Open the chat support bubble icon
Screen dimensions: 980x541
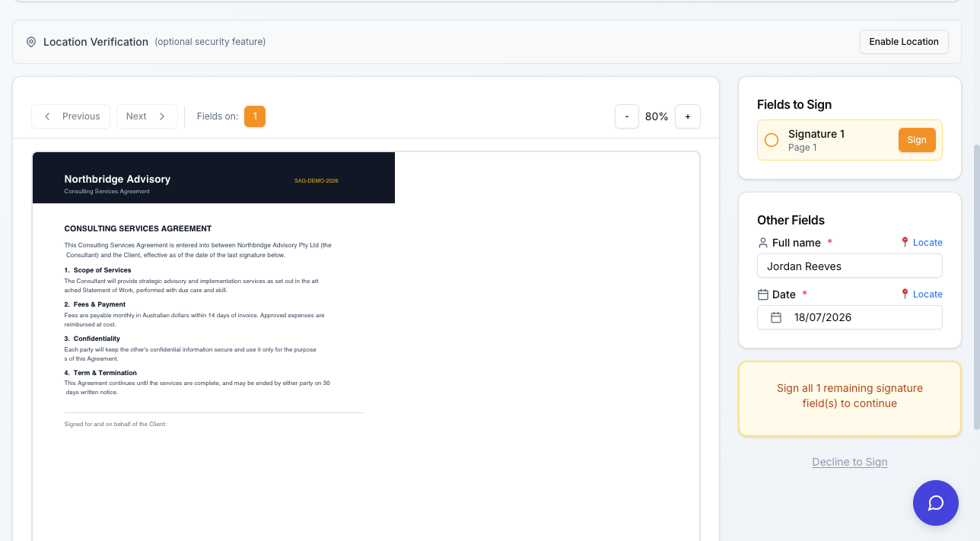(935, 503)
